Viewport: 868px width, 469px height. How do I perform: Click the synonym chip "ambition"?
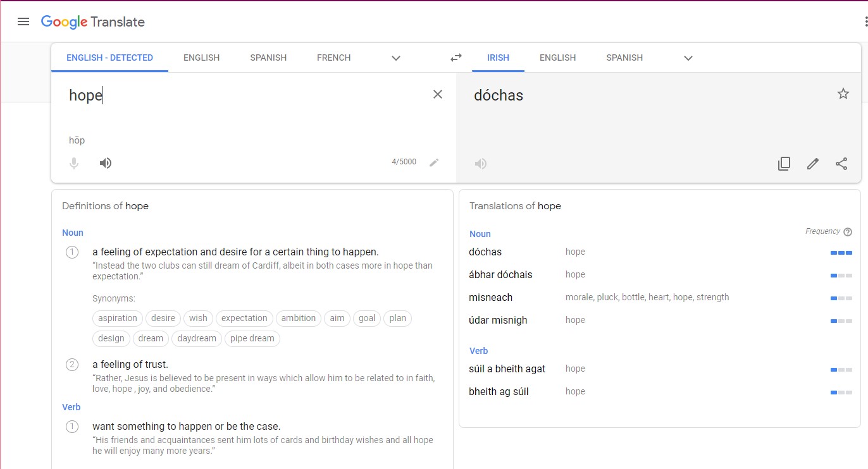(299, 319)
